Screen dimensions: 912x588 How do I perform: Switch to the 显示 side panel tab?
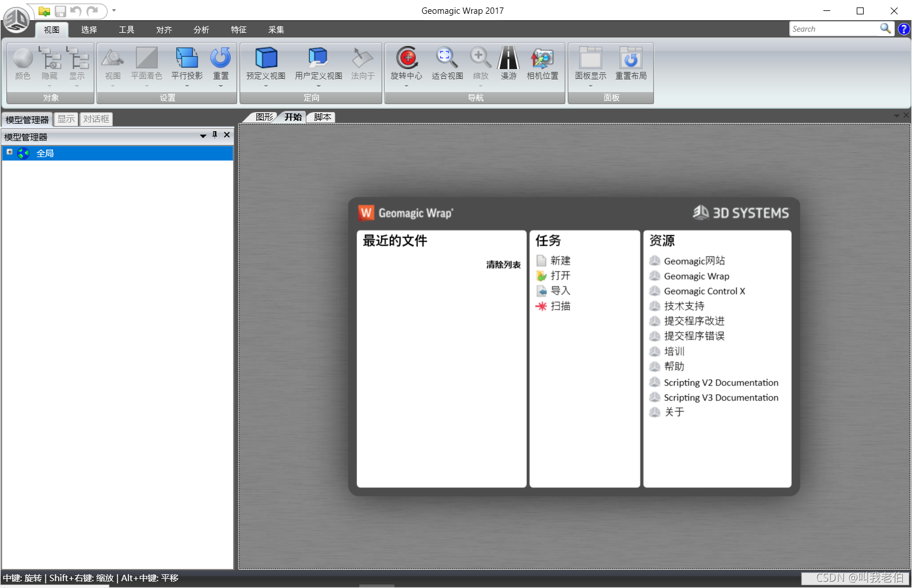pos(66,119)
